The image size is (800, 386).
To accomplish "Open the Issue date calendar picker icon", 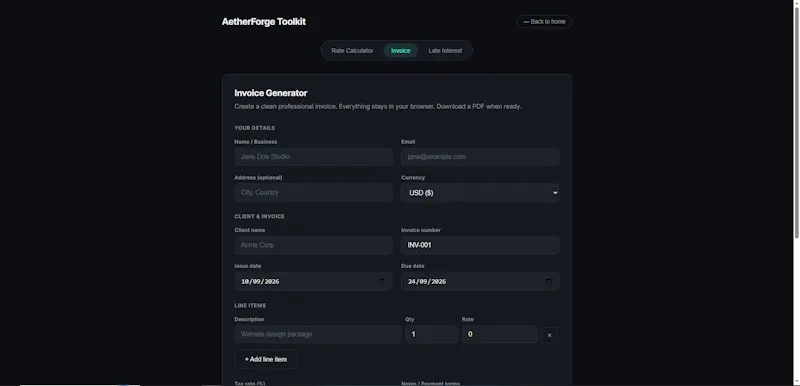I will (x=382, y=281).
